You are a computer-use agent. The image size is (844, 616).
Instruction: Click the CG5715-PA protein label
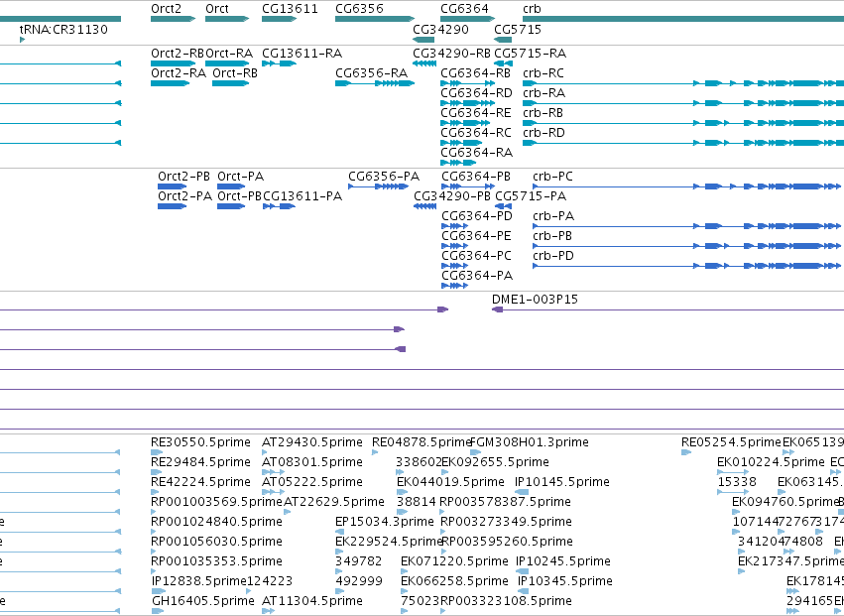click(x=531, y=196)
